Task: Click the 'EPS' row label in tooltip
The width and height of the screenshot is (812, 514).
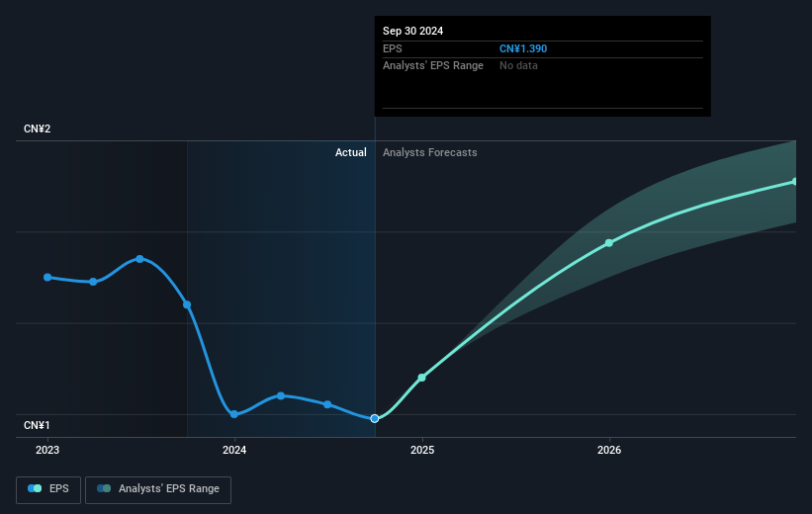Action: click(x=392, y=48)
